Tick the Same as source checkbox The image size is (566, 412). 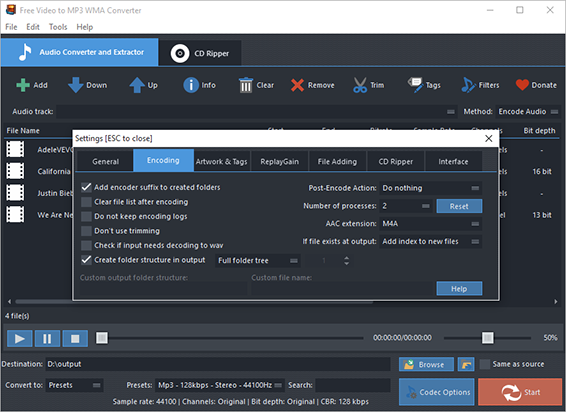(485, 364)
